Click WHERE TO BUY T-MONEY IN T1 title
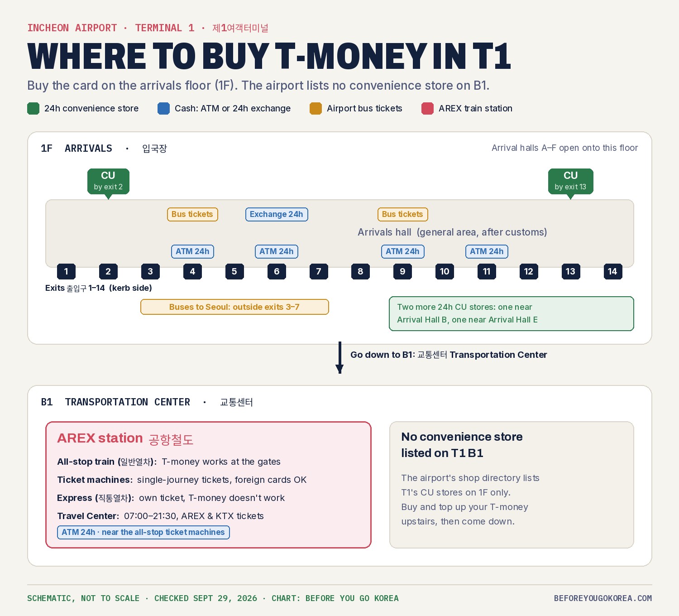Screen dimensions: 679x616 [x=269, y=56]
